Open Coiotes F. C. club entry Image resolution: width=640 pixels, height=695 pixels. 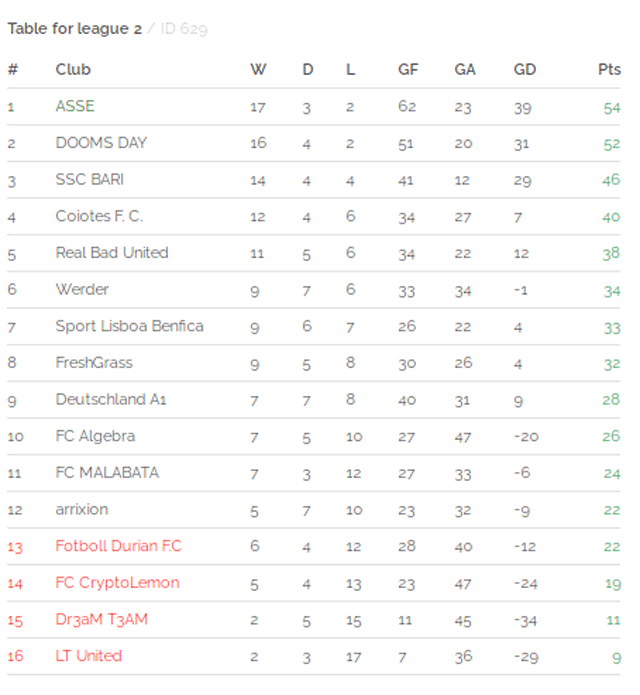(x=99, y=216)
